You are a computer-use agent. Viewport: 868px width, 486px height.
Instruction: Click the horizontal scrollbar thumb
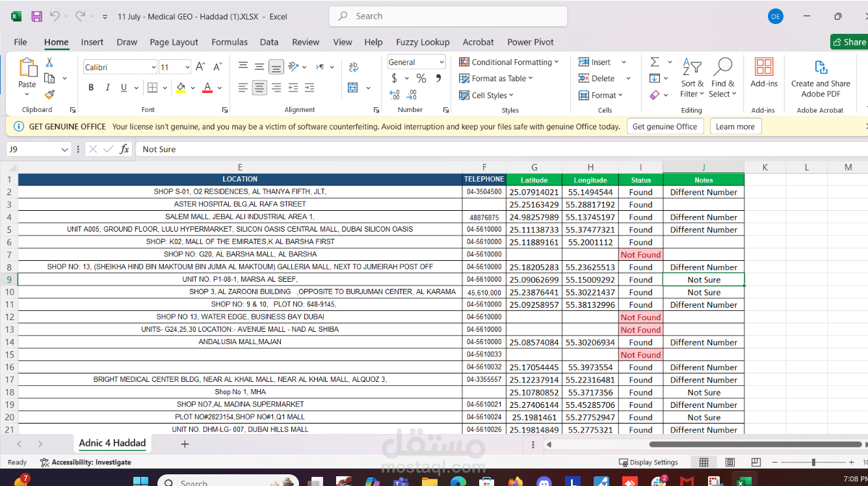(756, 445)
